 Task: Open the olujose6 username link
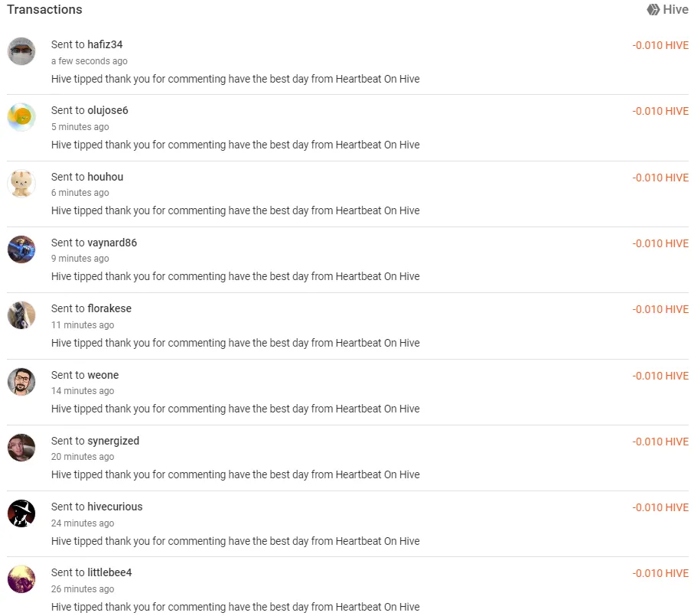pos(108,110)
